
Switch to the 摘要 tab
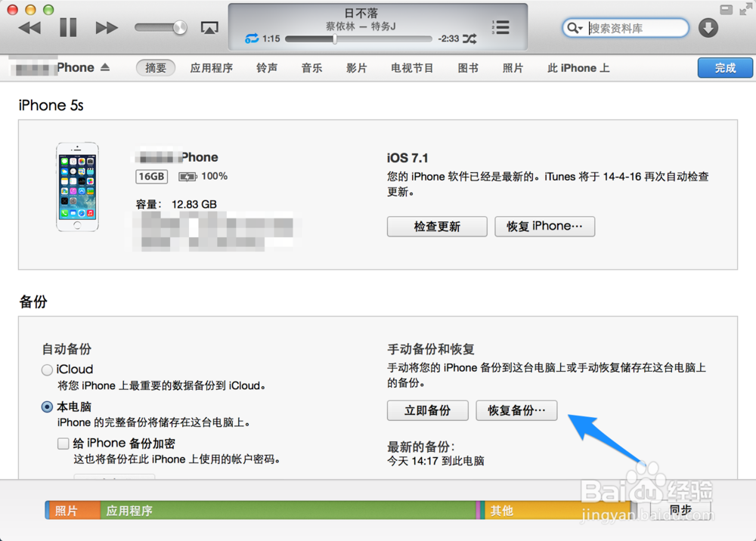tap(155, 68)
